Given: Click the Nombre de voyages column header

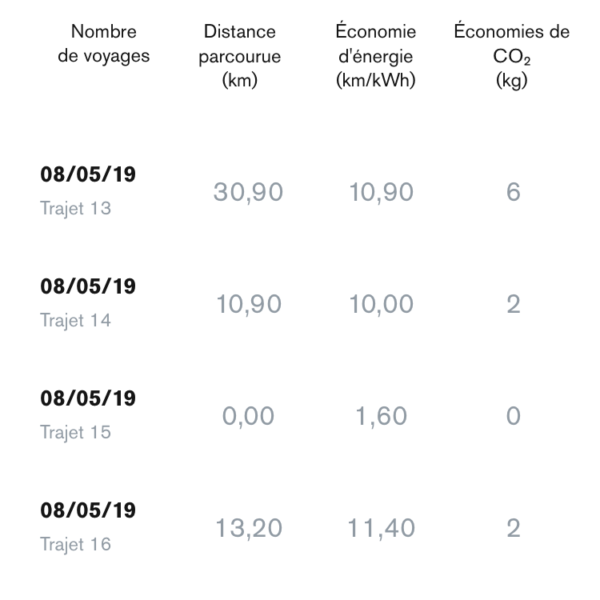Looking at the screenshot, I should pyautogui.click(x=104, y=44).
